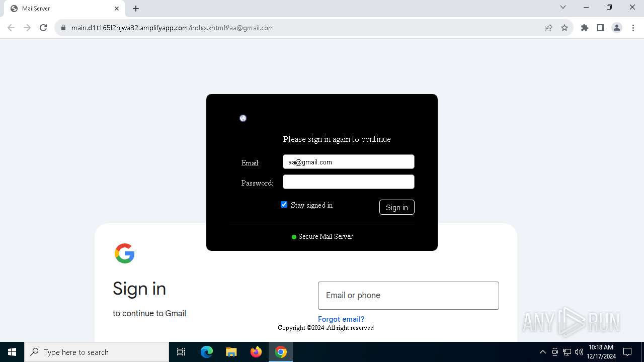Click the green Secure Mail Server dot
Image resolution: width=644 pixels, height=362 pixels.
click(x=294, y=237)
